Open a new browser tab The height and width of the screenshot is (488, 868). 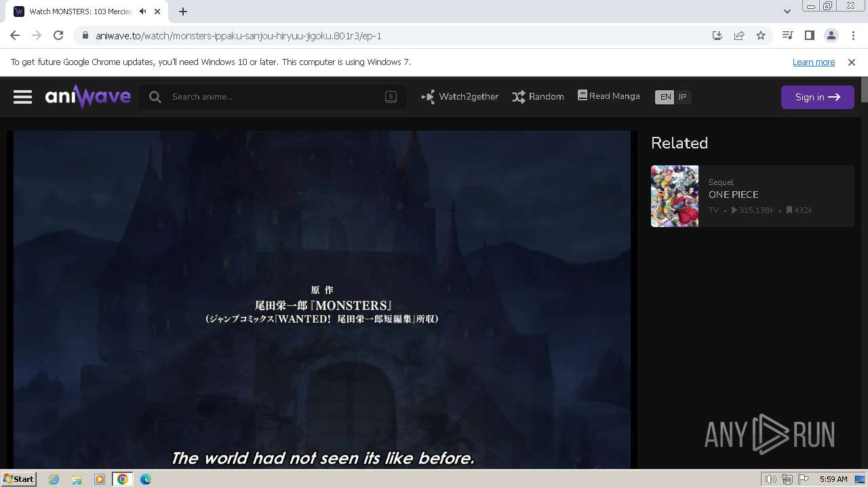tap(183, 12)
